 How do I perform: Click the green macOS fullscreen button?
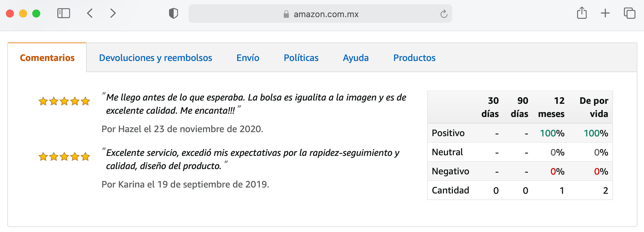tap(36, 14)
